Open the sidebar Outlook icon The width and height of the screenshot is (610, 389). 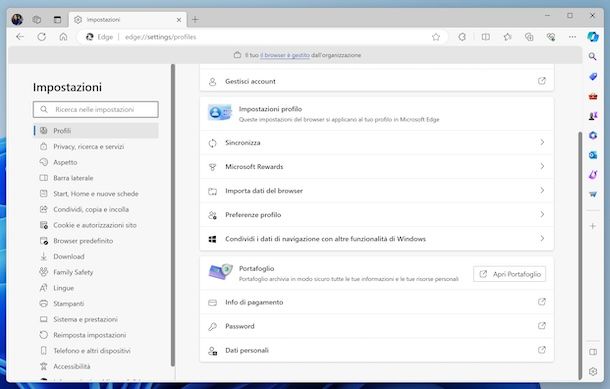click(x=593, y=155)
